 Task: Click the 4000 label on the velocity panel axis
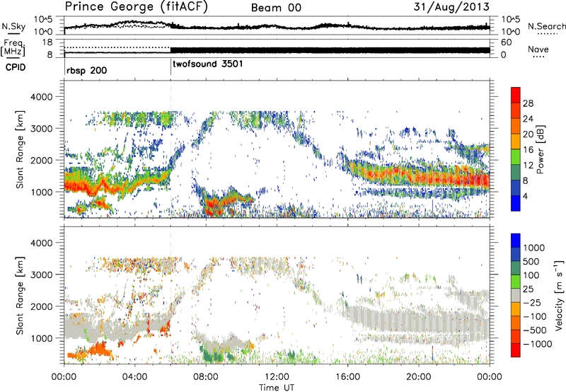coord(41,243)
